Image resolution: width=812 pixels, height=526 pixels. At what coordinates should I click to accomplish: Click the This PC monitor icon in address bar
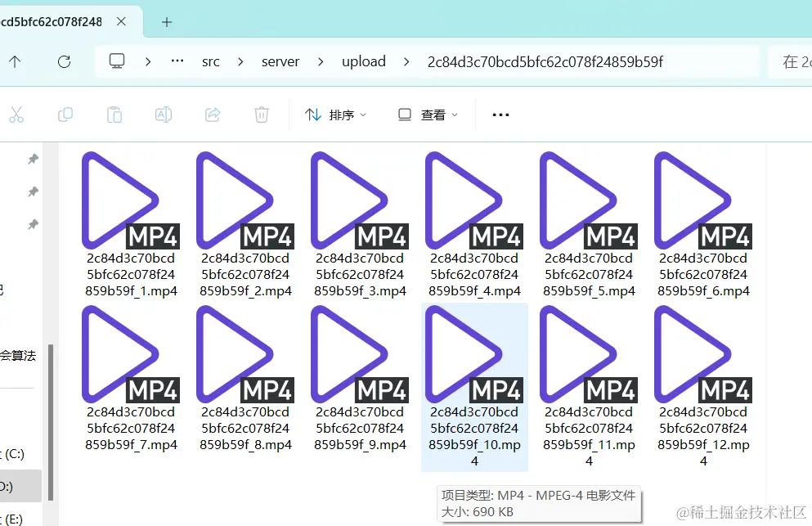[x=117, y=61]
